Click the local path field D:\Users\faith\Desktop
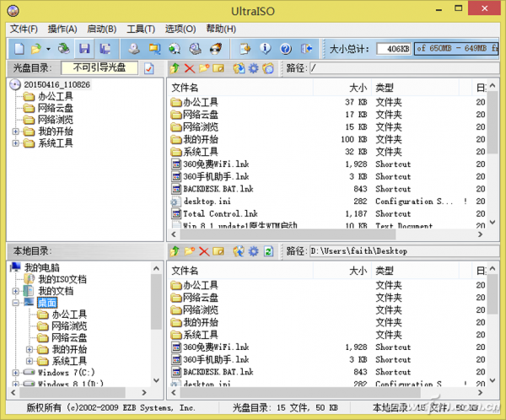This screenshot has height=420, width=506. 405,251
